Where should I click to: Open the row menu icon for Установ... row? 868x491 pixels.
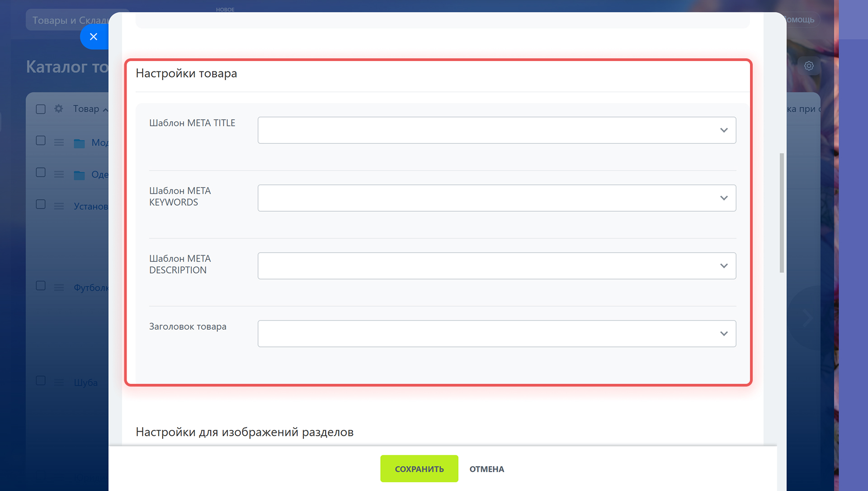point(59,206)
